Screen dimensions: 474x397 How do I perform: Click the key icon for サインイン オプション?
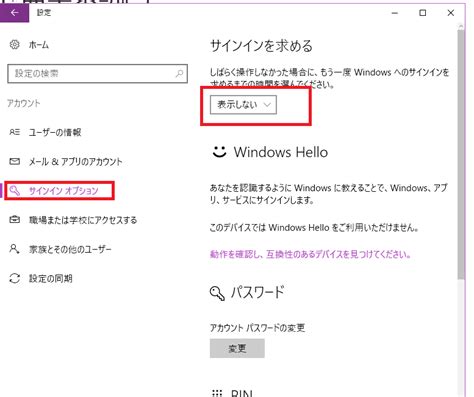click(15, 191)
